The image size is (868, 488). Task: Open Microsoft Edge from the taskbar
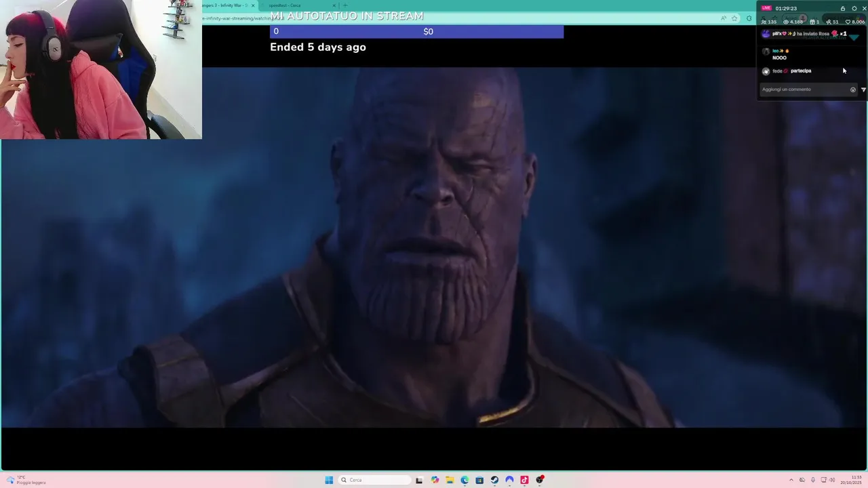(x=465, y=480)
